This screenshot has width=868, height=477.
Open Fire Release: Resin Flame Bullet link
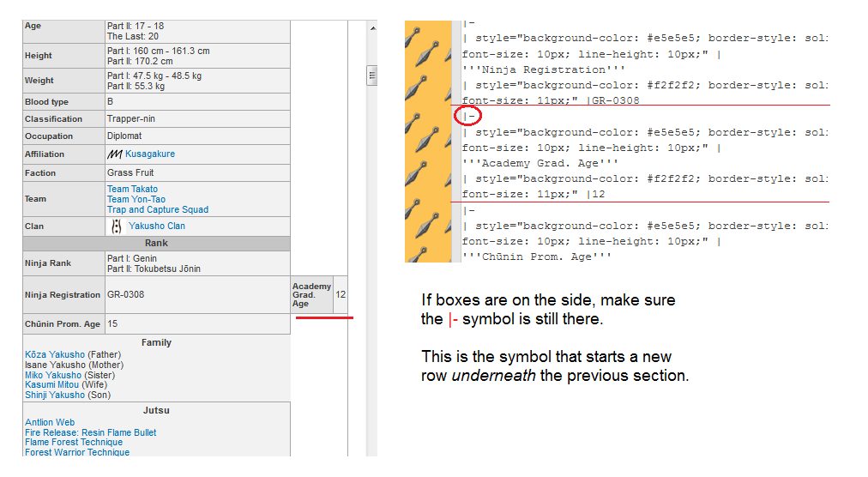91,432
